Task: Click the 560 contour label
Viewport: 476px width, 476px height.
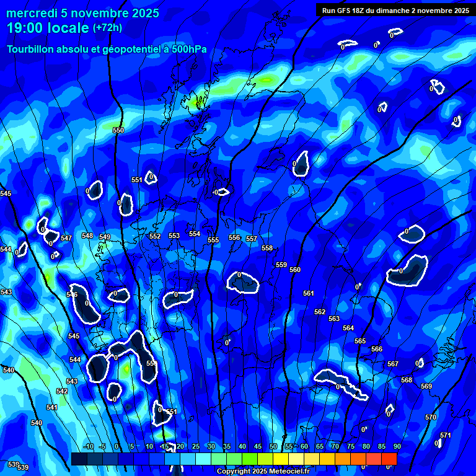Action: tap(295, 270)
